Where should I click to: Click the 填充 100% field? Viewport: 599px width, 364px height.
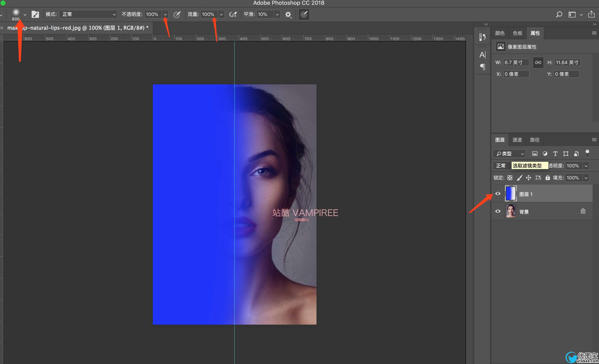574,178
